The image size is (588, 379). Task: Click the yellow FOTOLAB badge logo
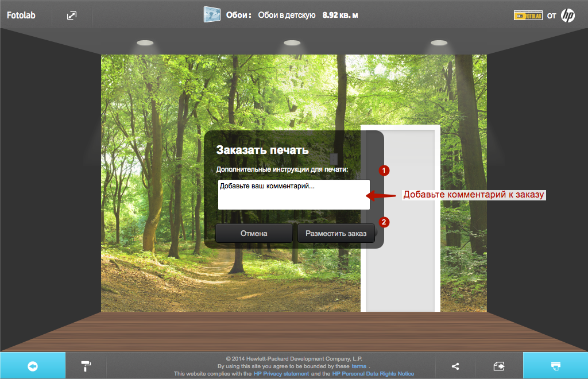point(528,16)
